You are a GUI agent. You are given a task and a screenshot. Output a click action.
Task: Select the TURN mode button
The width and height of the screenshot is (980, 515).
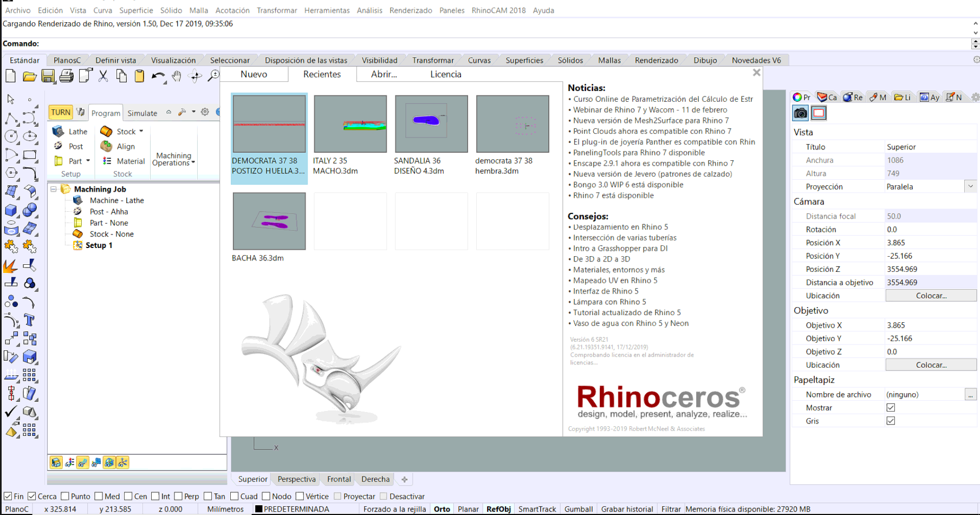point(60,112)
